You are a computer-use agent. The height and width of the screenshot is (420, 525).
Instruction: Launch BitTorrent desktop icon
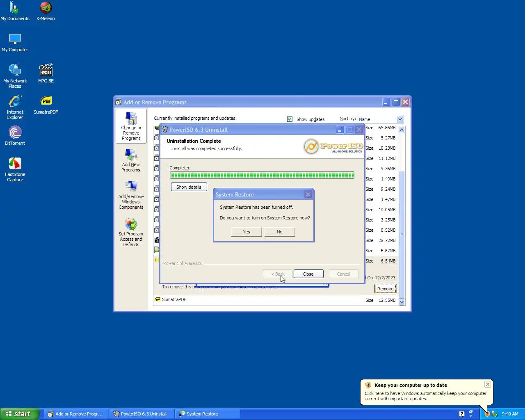pyautogui.click(x=15, y=136)
